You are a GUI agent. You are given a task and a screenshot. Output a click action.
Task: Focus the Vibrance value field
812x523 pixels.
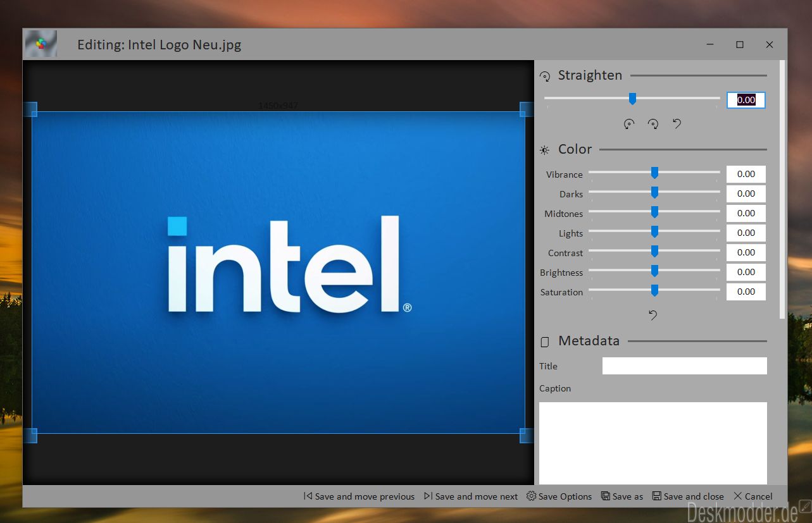746,174
